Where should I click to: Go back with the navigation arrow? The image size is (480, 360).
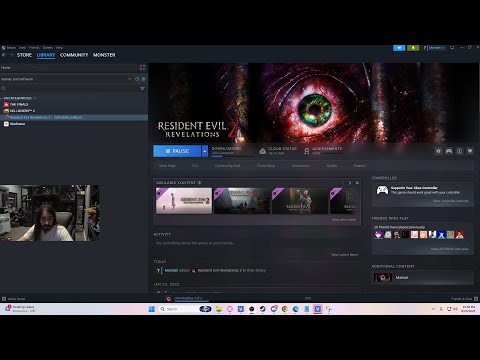pos(4,55)
